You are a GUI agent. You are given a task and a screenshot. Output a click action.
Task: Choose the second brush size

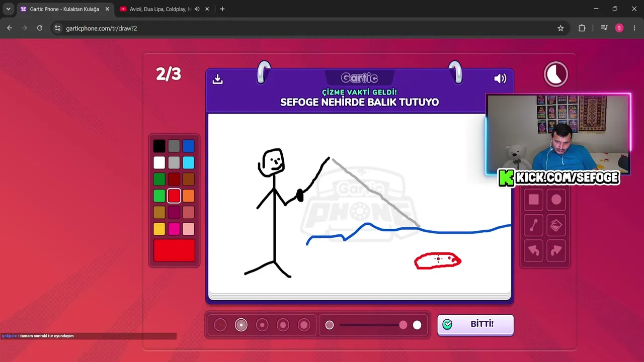pyautogui.click(x=241, y=325)
